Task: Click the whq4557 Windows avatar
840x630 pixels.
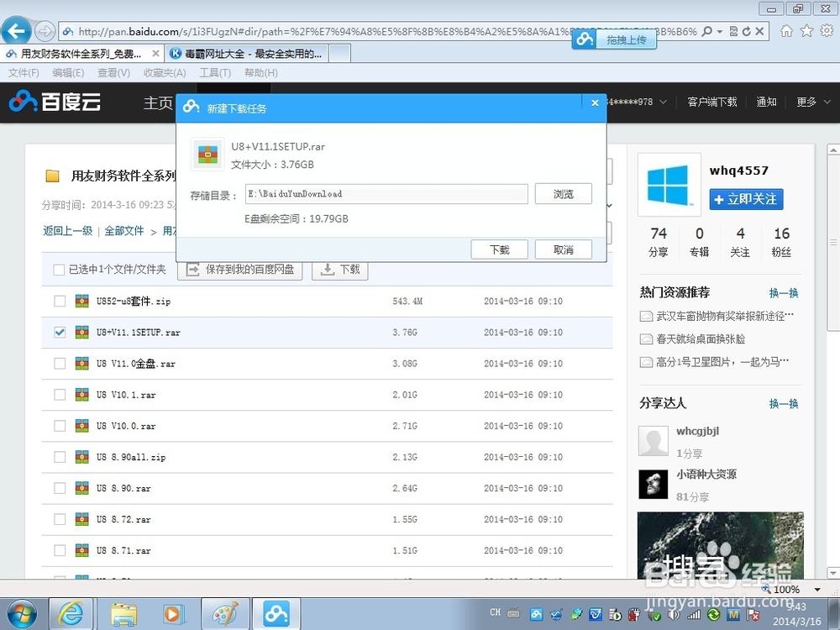Action: pyautogui.click(x=669, y=184)
